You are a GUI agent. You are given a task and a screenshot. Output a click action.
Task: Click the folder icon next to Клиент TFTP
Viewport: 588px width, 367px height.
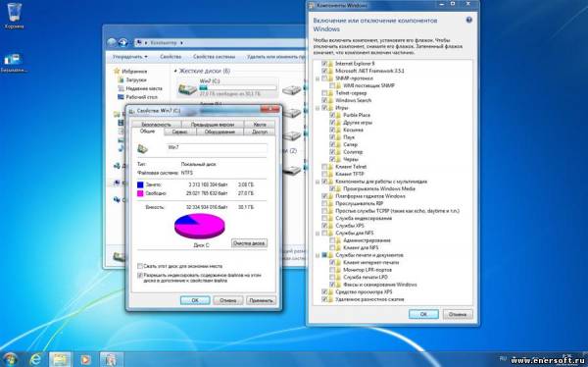pos(331,174)
